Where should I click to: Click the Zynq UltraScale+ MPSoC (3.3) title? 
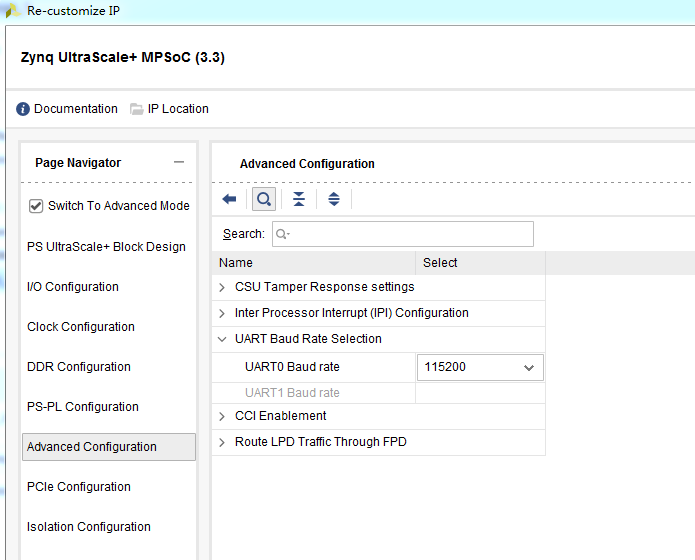click(123, 57)
